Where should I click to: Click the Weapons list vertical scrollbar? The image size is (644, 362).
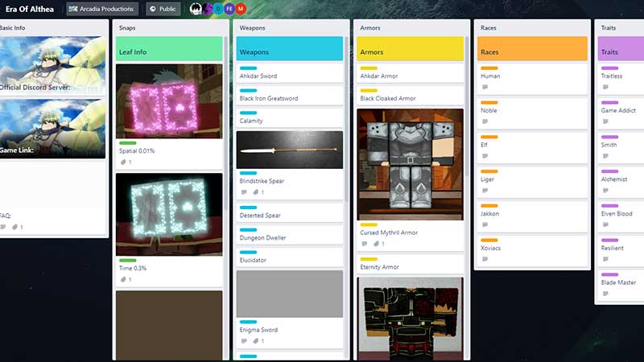346,119
